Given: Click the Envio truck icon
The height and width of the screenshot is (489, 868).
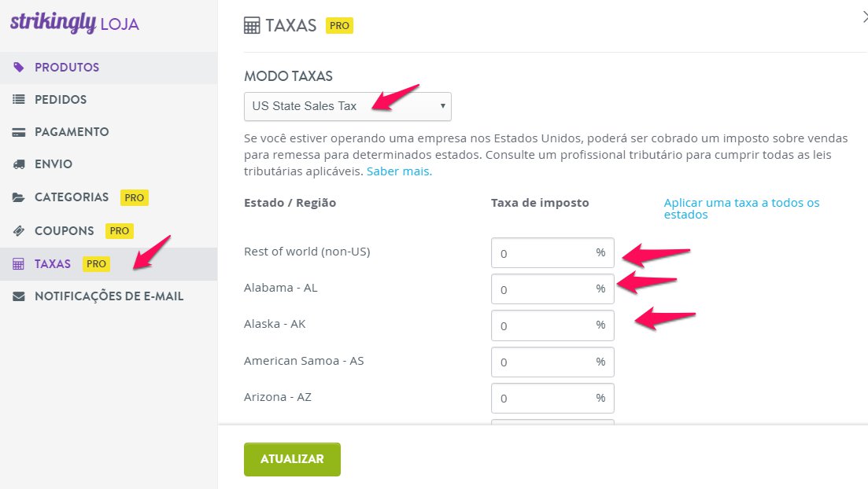Looking at the screenshot, I should [19, 164].
